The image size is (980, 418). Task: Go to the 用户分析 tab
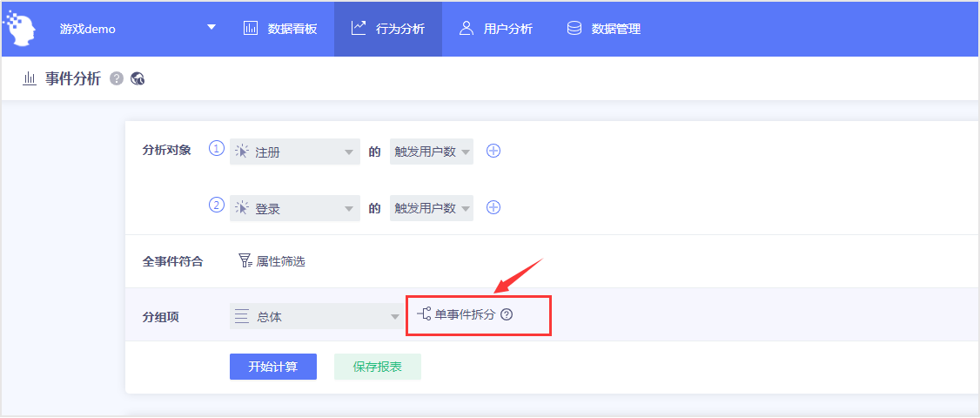pyautogui.click(x=495, y=29)
